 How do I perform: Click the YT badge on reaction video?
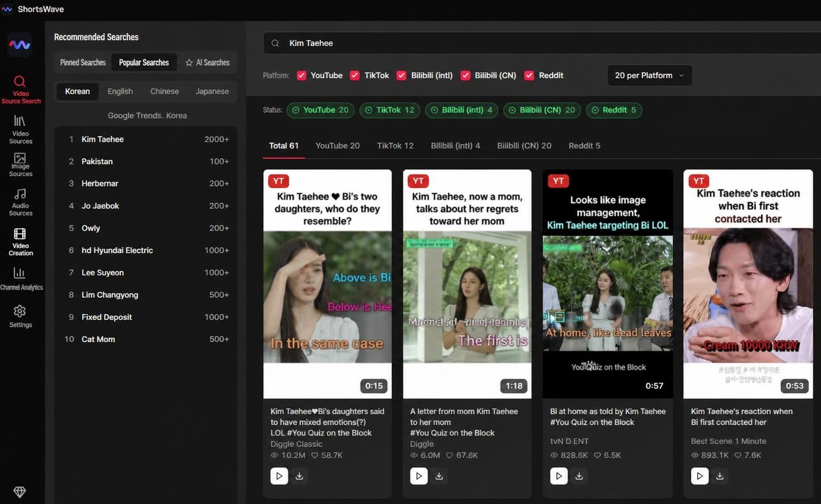[699, 181]
